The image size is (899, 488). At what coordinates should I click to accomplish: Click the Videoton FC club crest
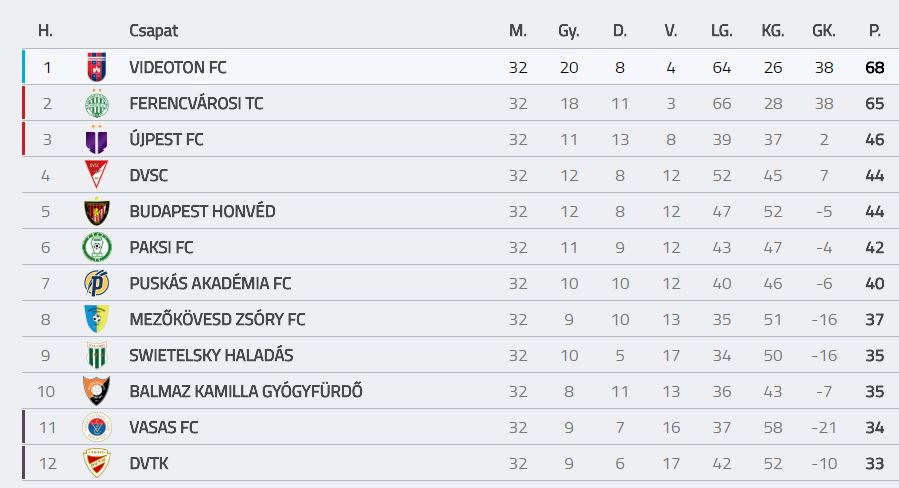(96, 67)
